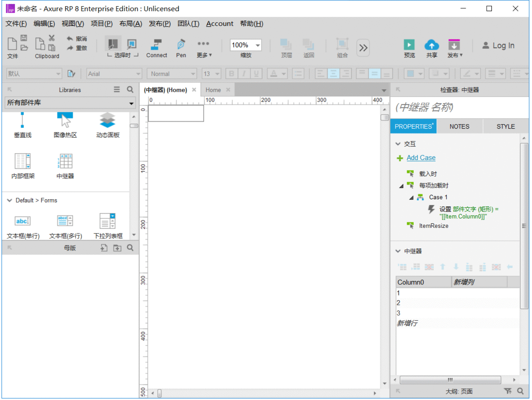Image resolution: width=532 pixels, height=400 pixels.
Task: Open the fill color swatch
Action: 414,74
